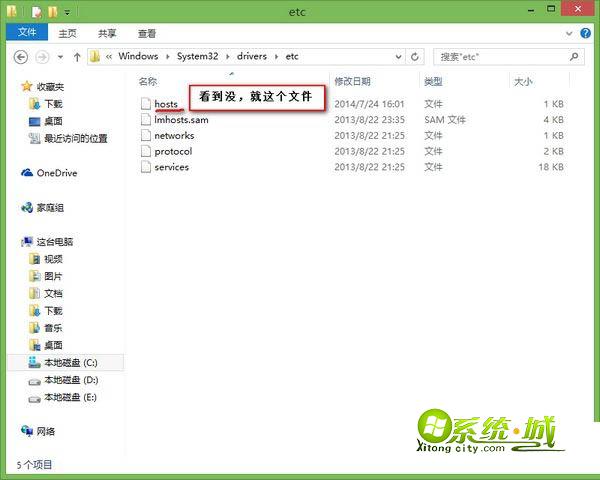The height and width of the screenshot is (480, 600).
Task: Open the hosts file
Action: pyautogui.click(x=165, y=104)
